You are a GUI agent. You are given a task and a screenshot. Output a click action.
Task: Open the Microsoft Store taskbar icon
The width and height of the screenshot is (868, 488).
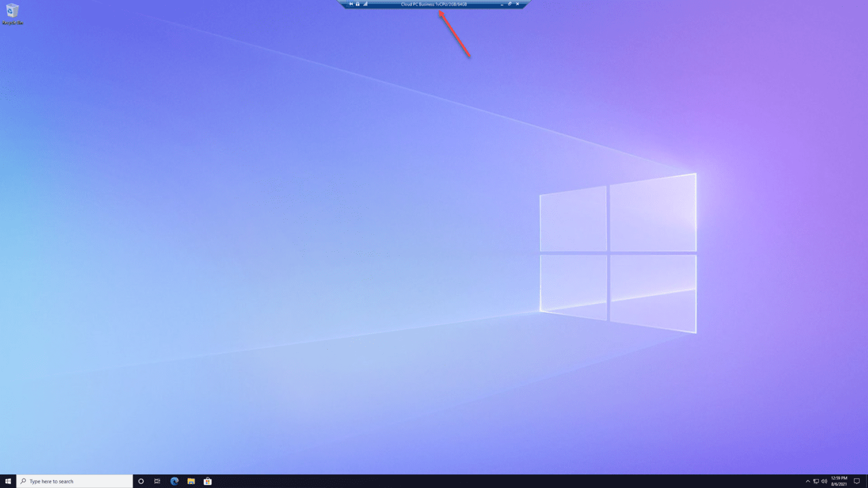207,481
